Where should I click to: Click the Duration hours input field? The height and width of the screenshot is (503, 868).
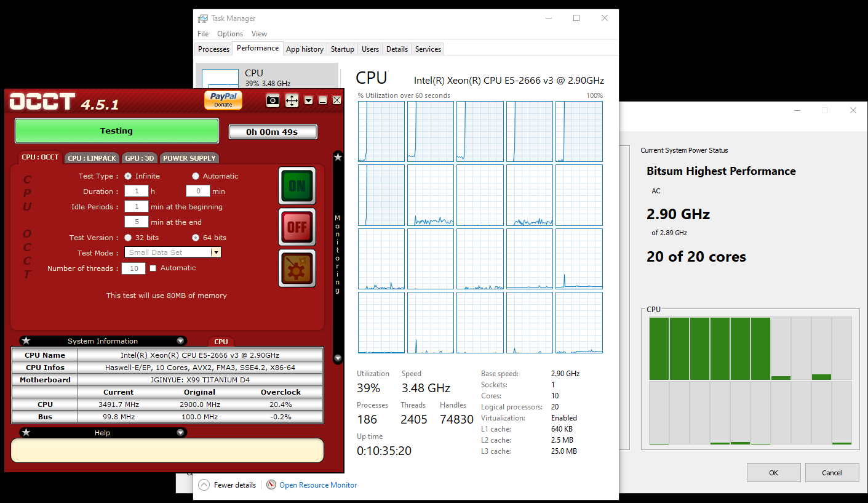(137, 191)
